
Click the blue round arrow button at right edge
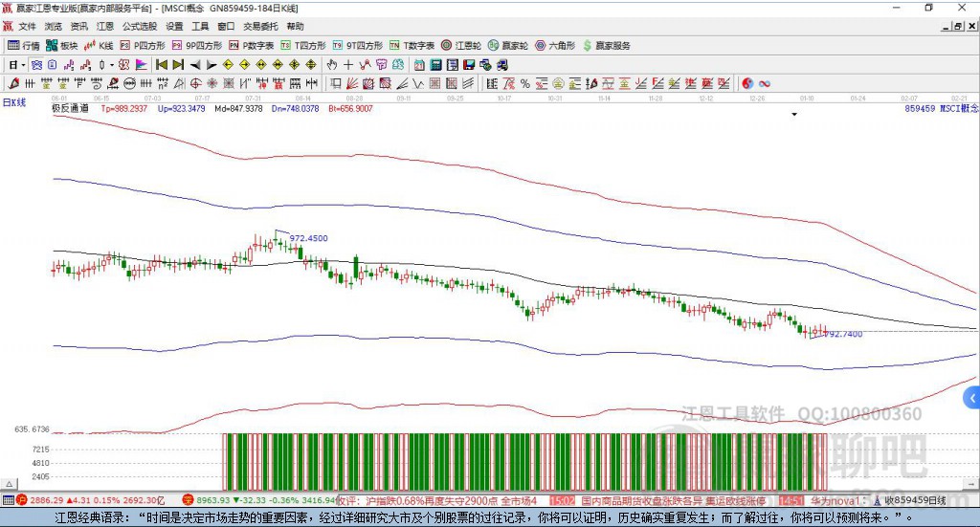(x=972, y=397)
